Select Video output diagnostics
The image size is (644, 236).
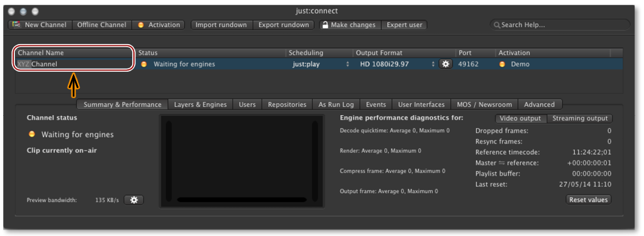[x=520, y=118]
